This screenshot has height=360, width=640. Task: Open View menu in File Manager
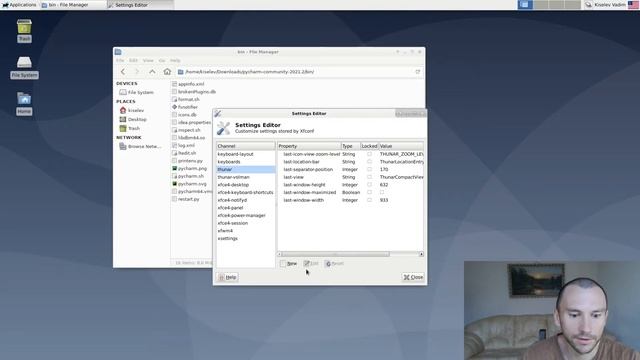point(148,60)
